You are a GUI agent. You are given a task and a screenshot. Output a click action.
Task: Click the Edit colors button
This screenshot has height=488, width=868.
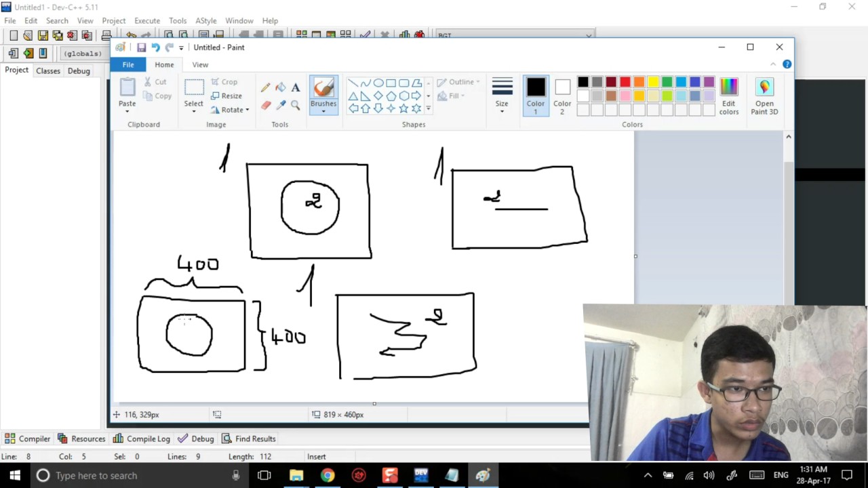pyautogui.click(x=729, y=96)
